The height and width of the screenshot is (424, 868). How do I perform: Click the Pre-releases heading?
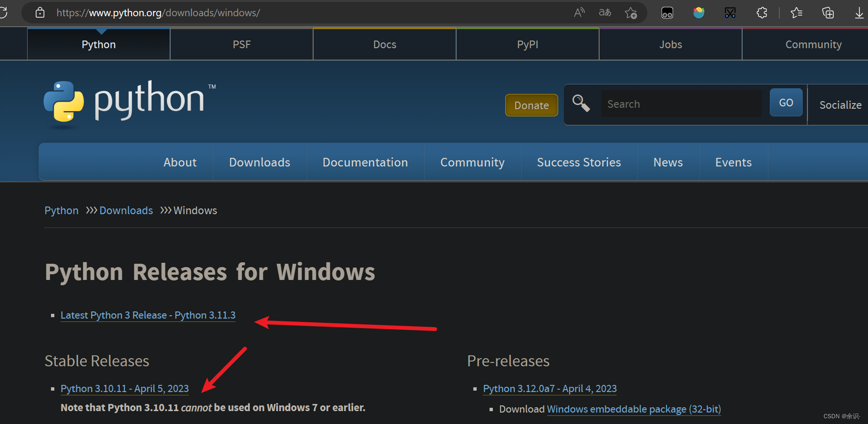pos(508,361)
